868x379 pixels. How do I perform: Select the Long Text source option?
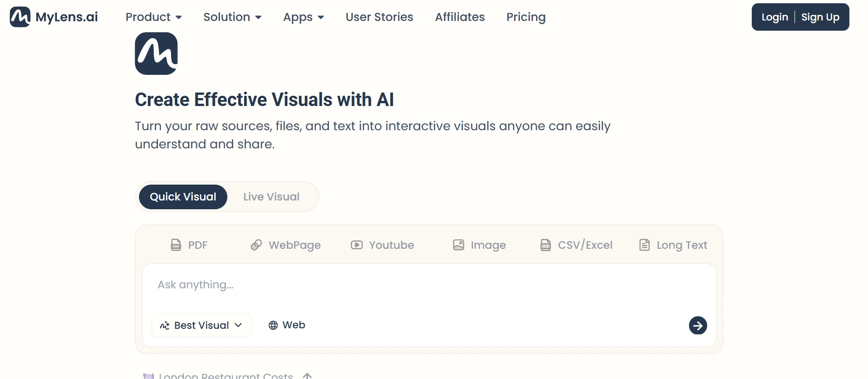(x=673, y=245)
